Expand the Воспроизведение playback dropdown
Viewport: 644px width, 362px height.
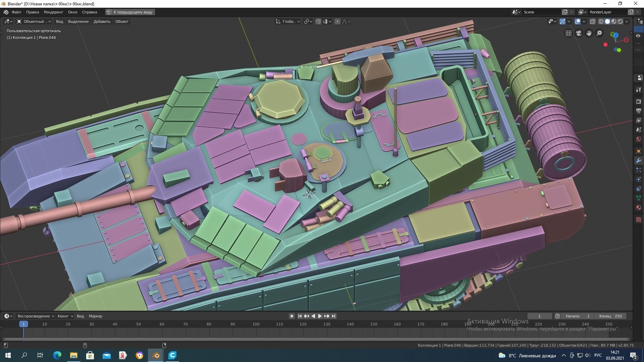coord(36,316)
